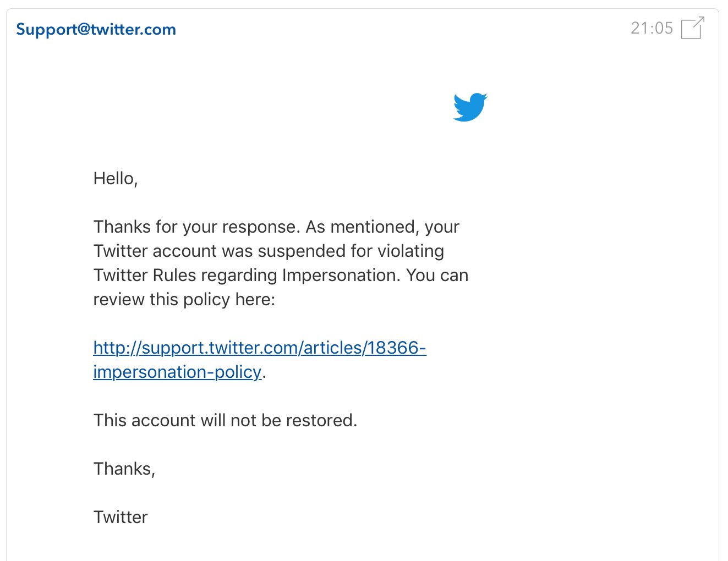728x561 pixels.
Task: Click the "account was suspended for violating" line
Action: [269, 251]
